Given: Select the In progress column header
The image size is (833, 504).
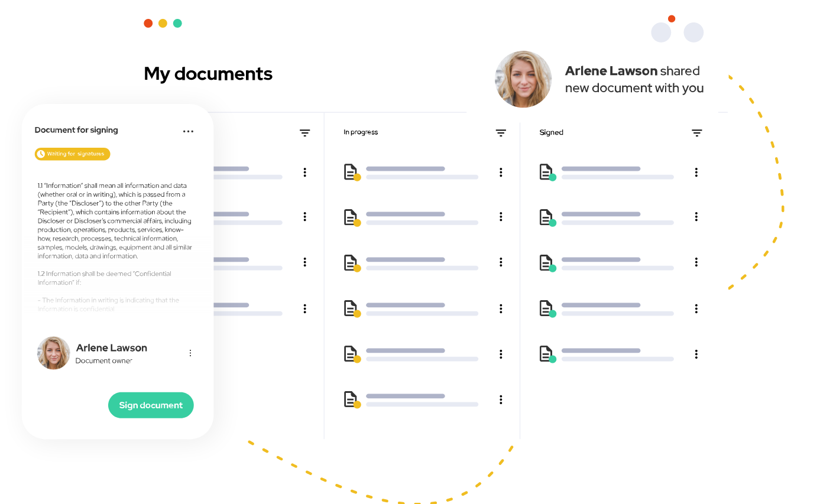Looking at the screenshot, I should (x=361, y=132).
